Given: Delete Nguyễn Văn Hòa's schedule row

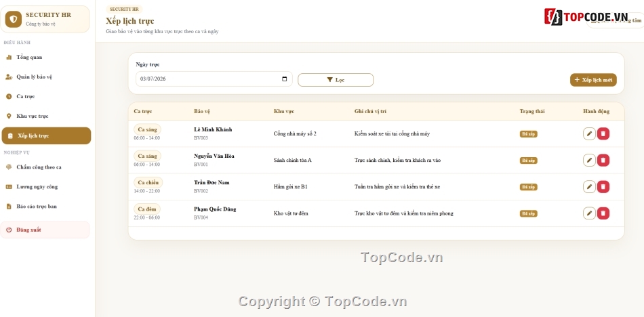Looking at the screenshot, I should (x=603, y=160).
